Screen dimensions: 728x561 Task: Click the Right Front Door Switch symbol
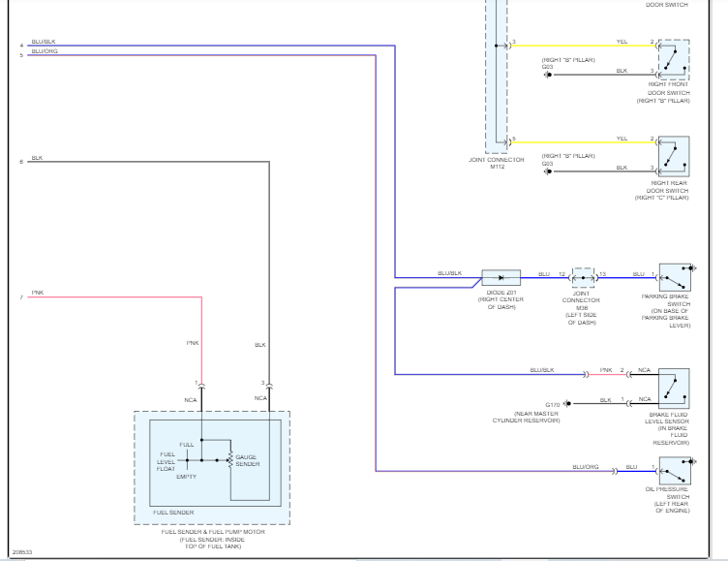point(674,60)
